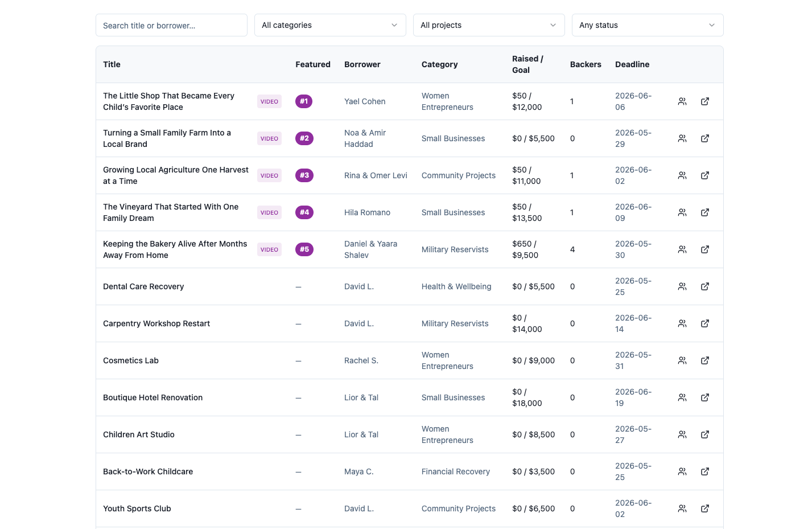The width and height of the screenshot is (812, 529).
Task: Show backers for Back-to-Work Childcare
Action: point(682,471)
